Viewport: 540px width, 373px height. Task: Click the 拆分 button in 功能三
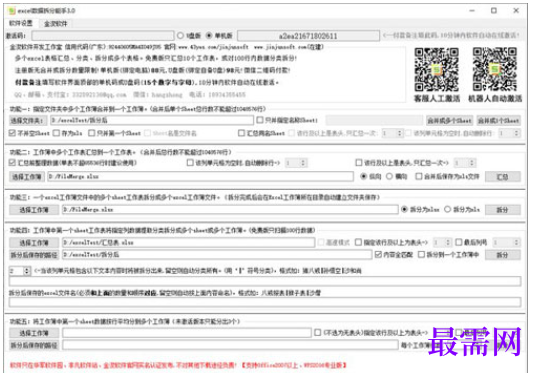pyautogui.click(x=502, y=210)
